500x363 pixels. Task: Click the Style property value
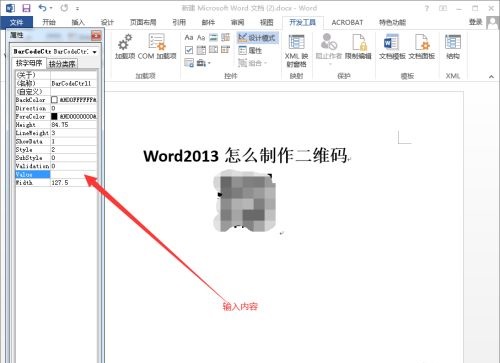[73, 149]
